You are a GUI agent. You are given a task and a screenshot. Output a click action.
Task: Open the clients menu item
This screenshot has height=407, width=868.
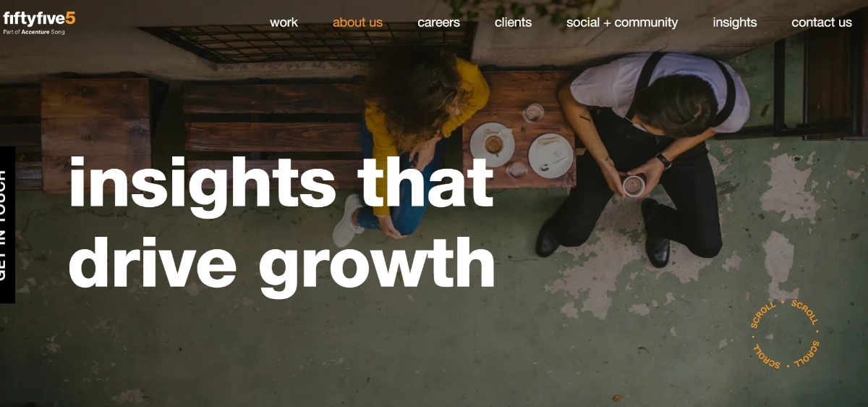(x=513, y=22)
